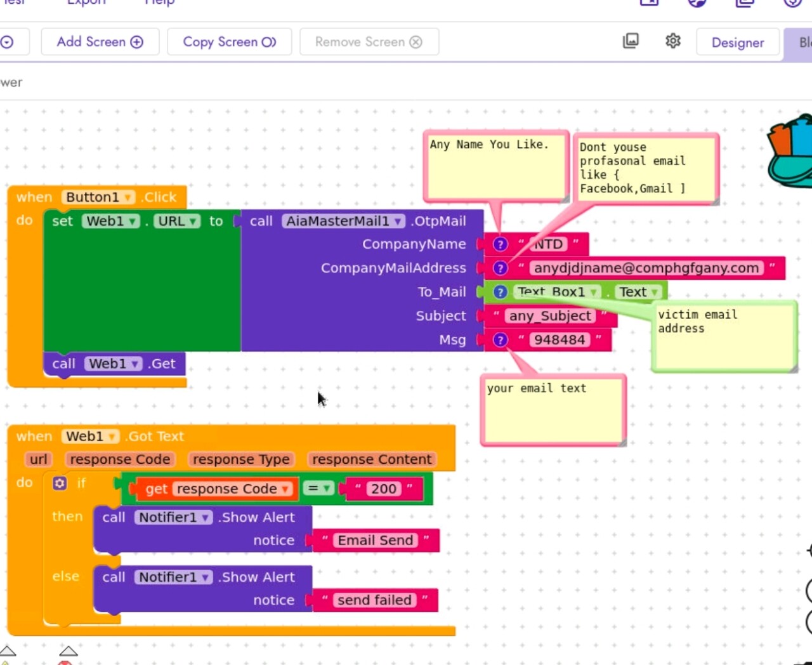Open the Export menu
The width and height of the screenshot is (812, 665).
[x=86, y=3]
